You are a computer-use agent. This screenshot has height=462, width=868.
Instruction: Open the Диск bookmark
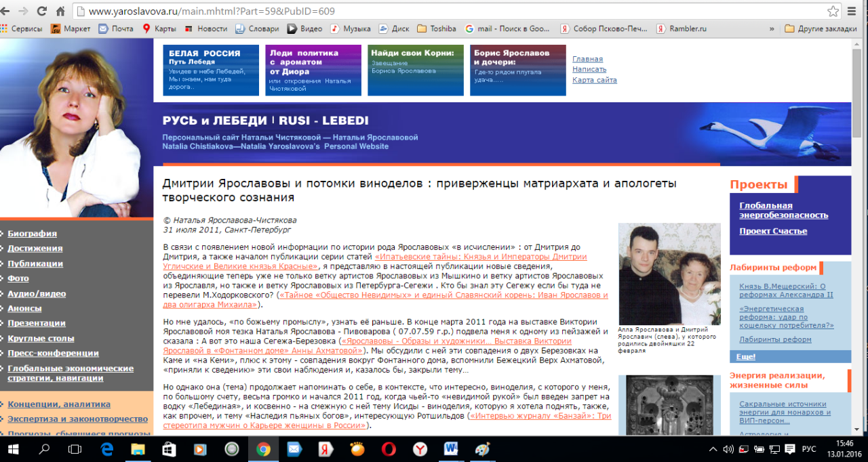(x=394, y=29)
